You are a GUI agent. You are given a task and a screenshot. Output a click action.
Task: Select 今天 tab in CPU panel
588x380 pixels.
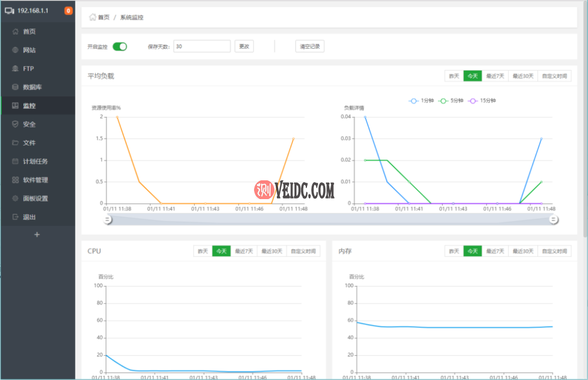click(x=221, y=251)
